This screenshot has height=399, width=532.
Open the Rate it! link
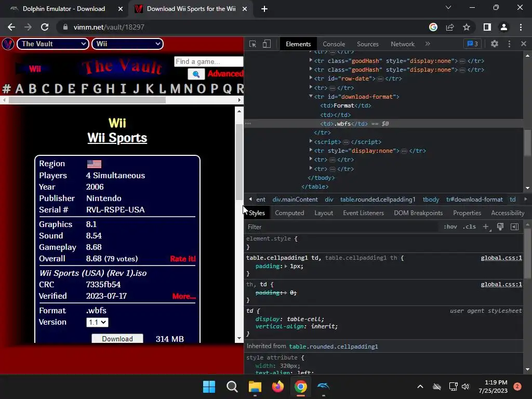click(183, 259)
